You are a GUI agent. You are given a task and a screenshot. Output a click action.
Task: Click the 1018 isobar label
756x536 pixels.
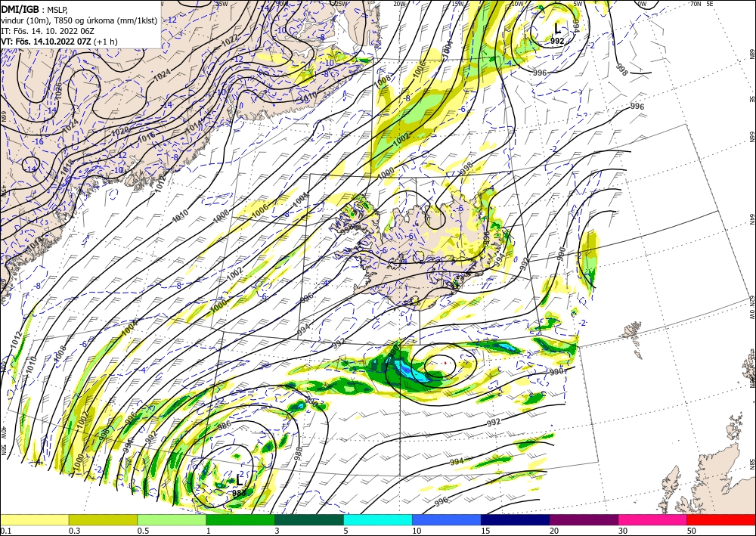pos(67,166)
